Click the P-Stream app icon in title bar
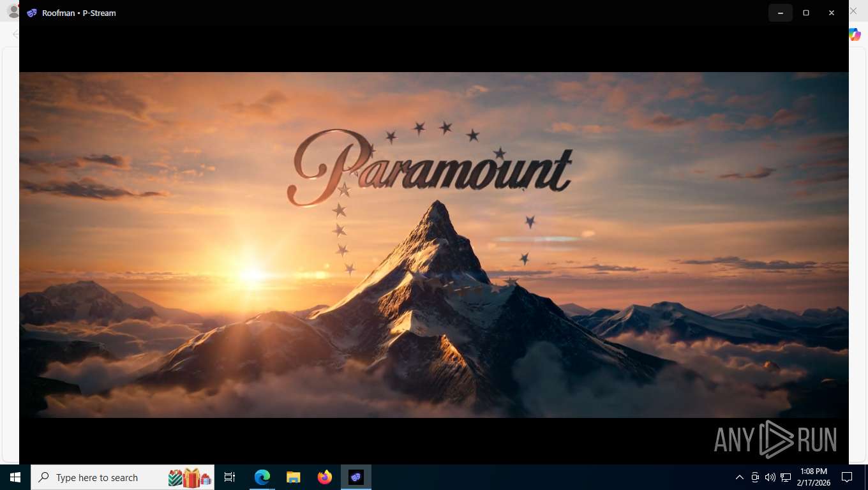This screenshot has width=868, height=490. [x=32, y=13]
